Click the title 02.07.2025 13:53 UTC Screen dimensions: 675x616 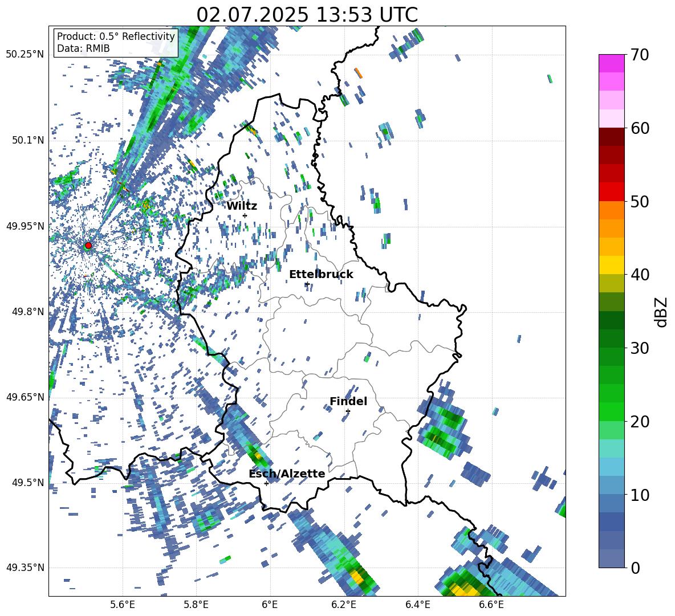point(307,15)
